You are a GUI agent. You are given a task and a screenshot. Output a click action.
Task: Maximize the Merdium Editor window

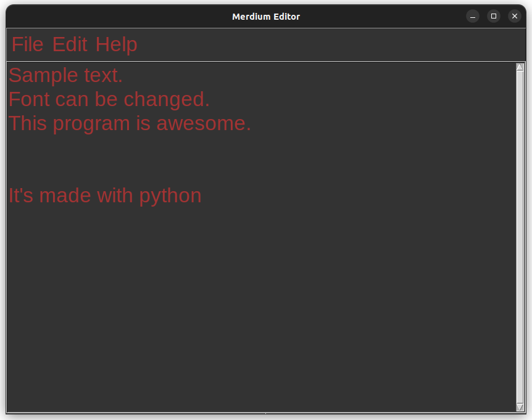click(494, 17)
